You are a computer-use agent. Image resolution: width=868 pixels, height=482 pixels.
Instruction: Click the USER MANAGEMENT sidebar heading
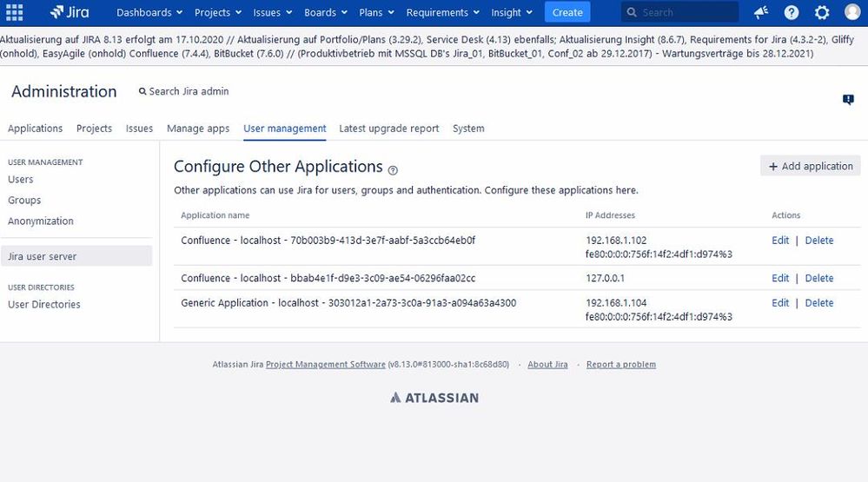(x=45, y=162)
